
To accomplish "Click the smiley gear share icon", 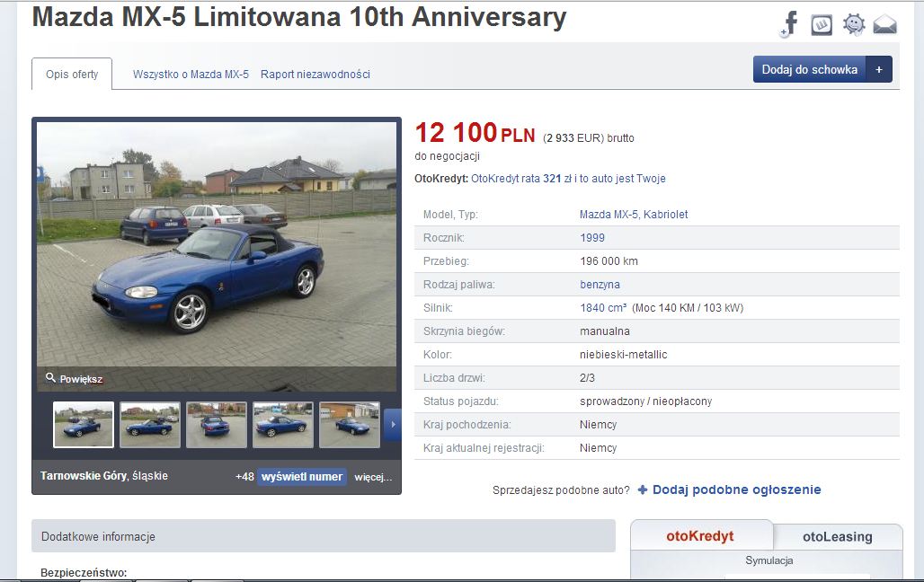I will (853, 25).
